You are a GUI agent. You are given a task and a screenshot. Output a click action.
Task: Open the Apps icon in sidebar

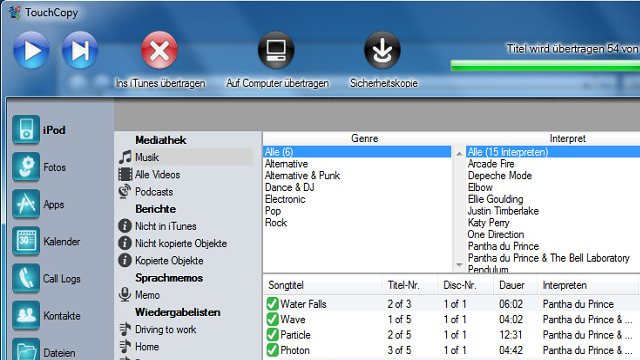(x=26, y=204)
